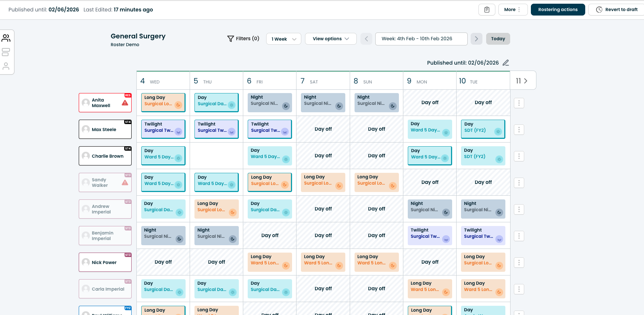Open Nick Power's Saturday Long Day shift

(x=323, y=262)
